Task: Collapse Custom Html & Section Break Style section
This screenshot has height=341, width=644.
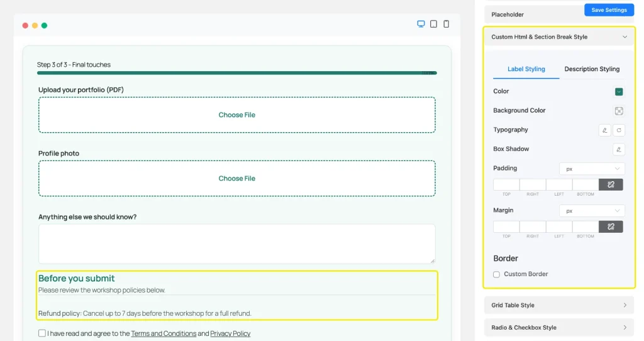Action: [559, 37]
